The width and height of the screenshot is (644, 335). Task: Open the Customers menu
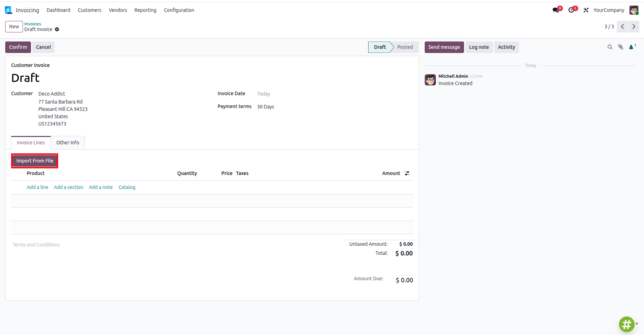[x=89, y=10]
